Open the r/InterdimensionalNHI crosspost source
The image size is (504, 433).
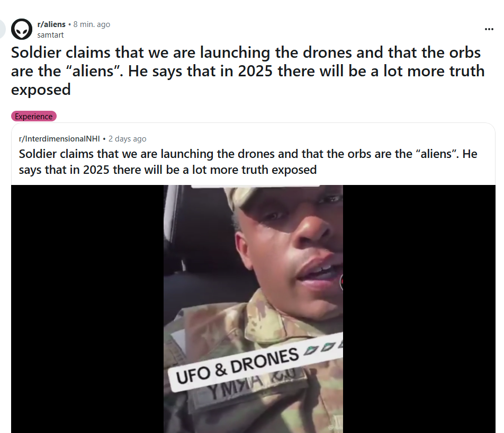59,139
